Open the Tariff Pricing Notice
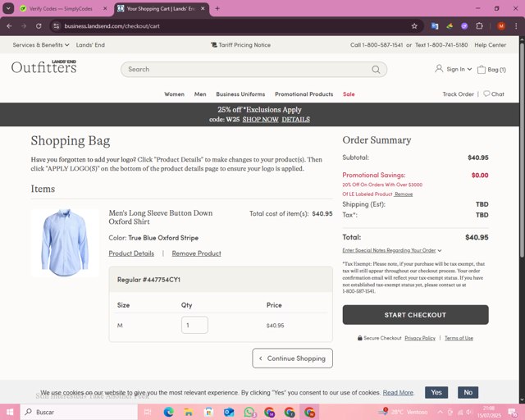This screenshot has width=525, height=420. pos(240,45)
